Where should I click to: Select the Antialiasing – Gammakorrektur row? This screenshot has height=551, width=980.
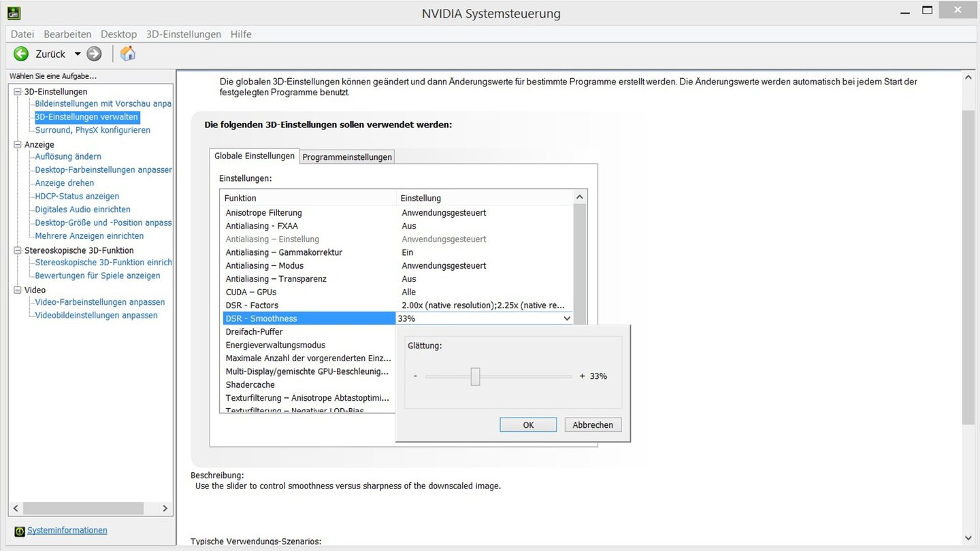coord(398,252)
